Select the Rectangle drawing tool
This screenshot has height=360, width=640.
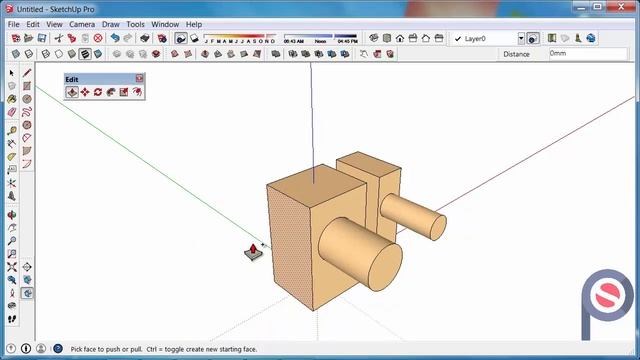pos(27,86)
